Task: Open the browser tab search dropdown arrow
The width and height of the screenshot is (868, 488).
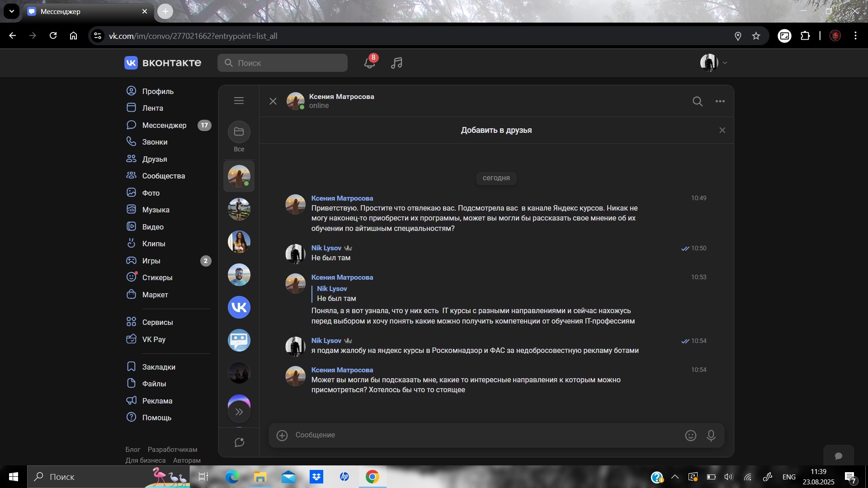Action: pyautogui.click(x=12, y=11)
